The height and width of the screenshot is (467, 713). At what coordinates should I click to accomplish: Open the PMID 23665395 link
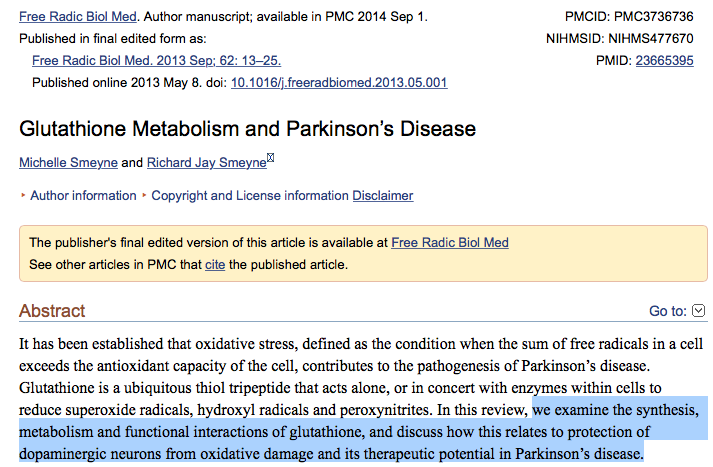665,60
